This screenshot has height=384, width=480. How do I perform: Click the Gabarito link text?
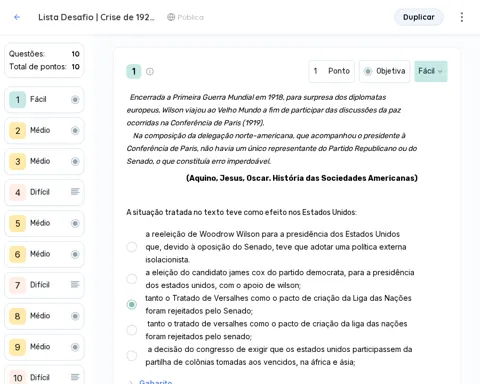156,382
